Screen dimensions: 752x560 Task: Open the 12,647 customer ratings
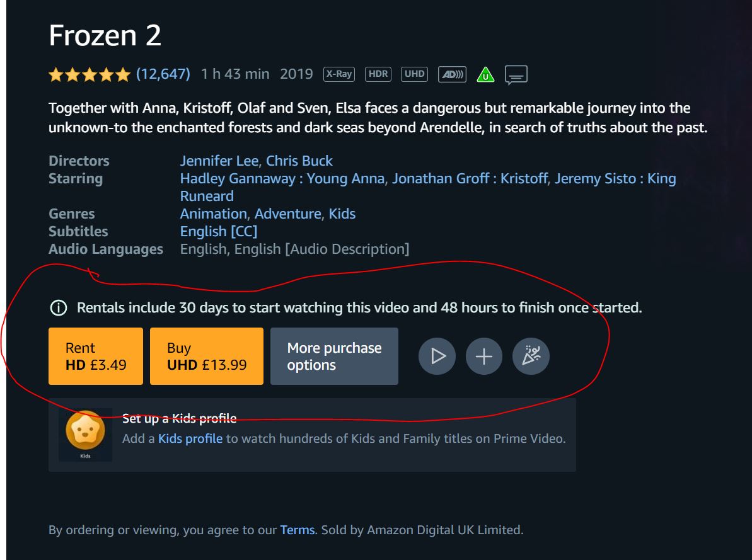click(163, 74)
